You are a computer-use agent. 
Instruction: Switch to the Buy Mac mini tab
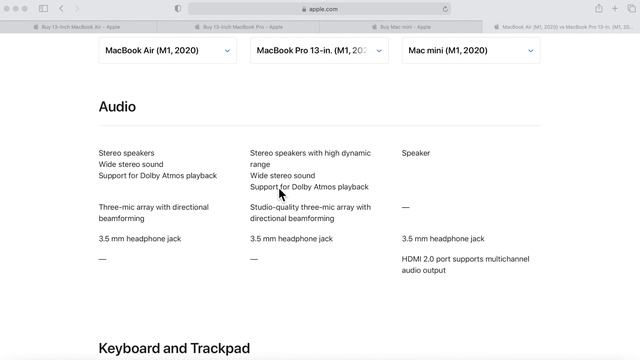click(x=401, y=27)
